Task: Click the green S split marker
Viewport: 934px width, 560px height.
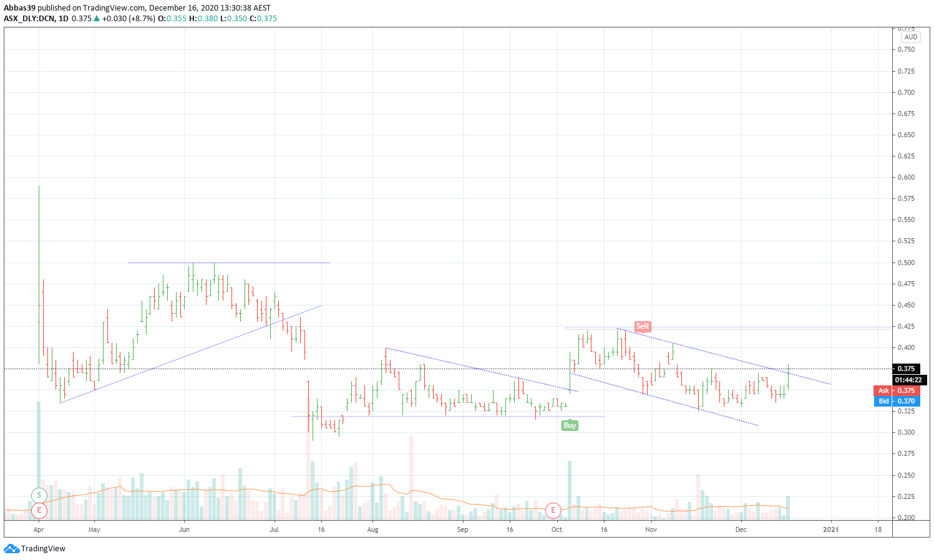Action: (39, 496)
